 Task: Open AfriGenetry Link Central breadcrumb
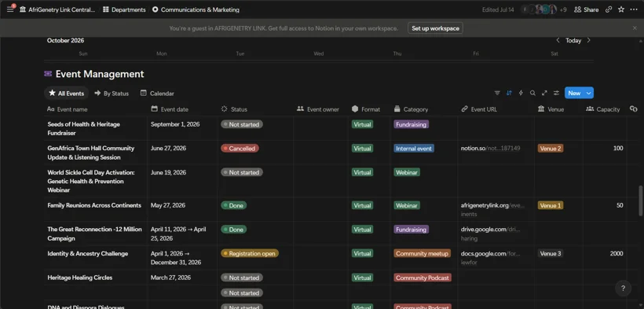pos(57,9)
